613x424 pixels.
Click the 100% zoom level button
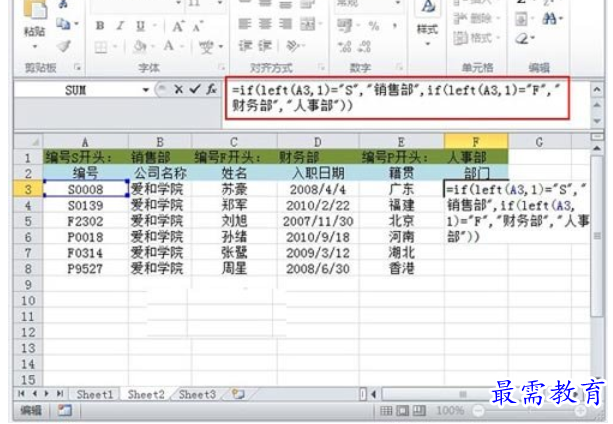tap(450, 410)
